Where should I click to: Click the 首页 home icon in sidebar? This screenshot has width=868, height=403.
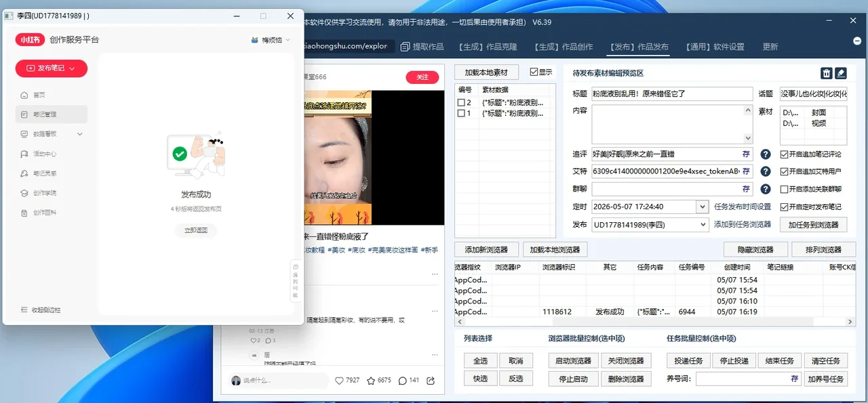(x=24, y=95)
